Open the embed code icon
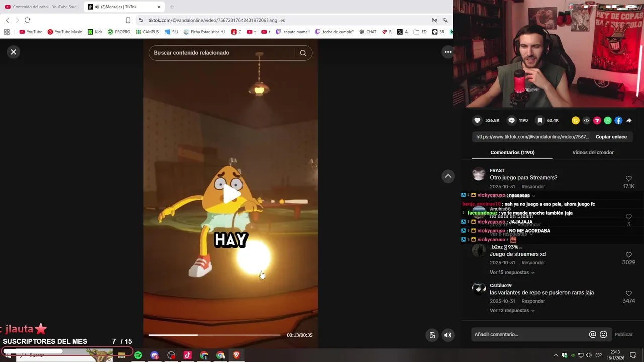 pos(586,120)
